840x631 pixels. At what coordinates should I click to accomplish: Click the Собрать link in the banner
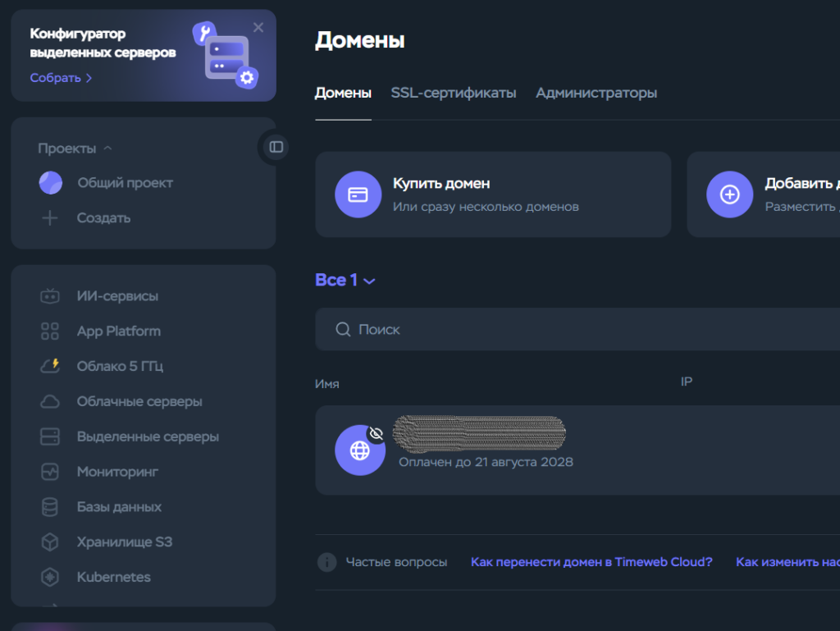pyautogui.click(x=61, y=78)
